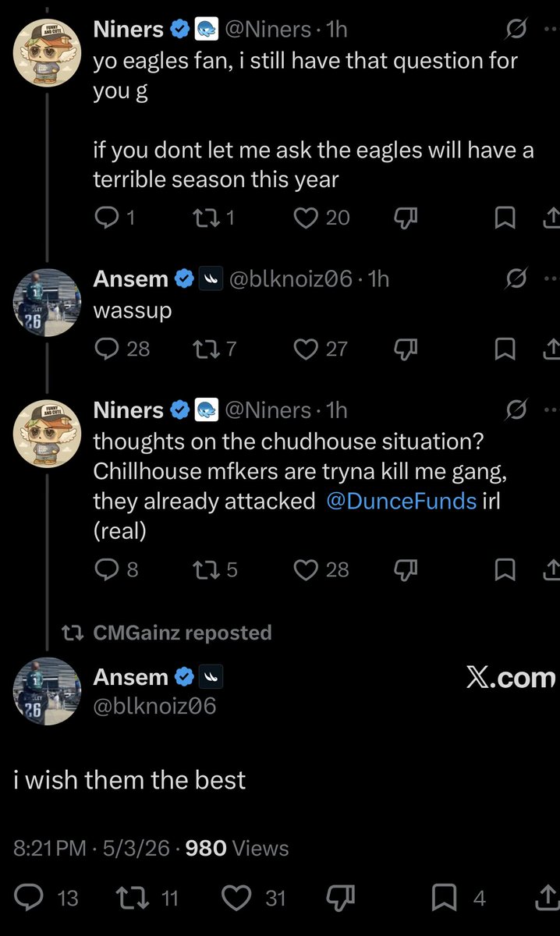This screenshot has height=936, width=560.
Task: Share the main 'i wish them the best' tweet
Action: click(548, 899)
